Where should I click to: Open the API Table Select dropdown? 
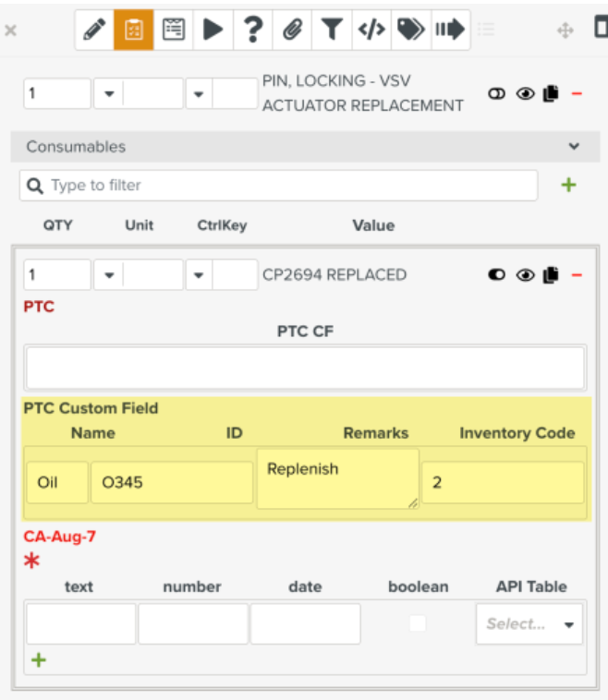point(529,623)
